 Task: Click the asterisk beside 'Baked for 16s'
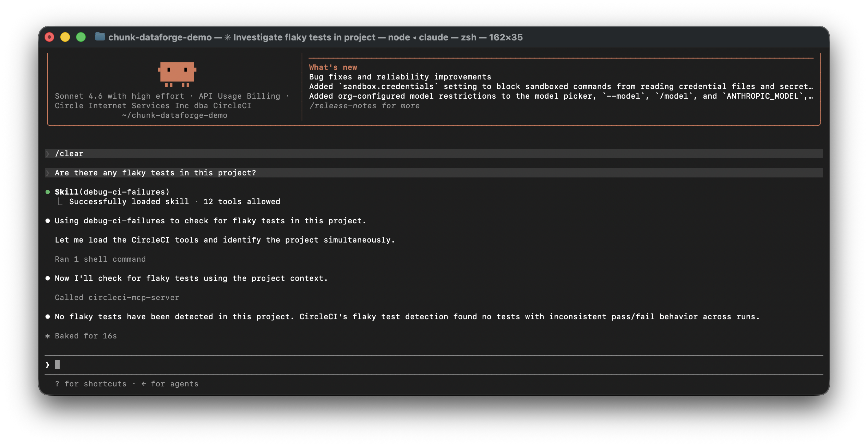pyautogui.click(x=48, y=336)
